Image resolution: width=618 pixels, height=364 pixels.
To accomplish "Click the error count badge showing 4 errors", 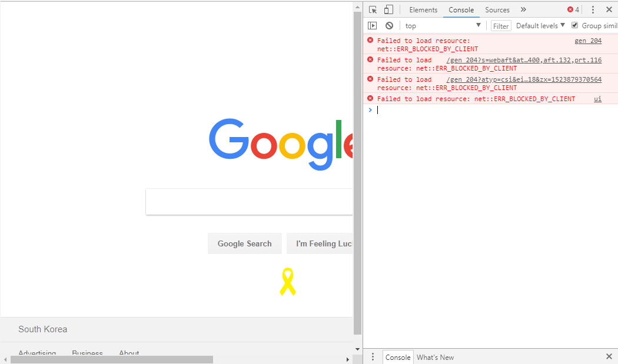I will click(571, 9).
